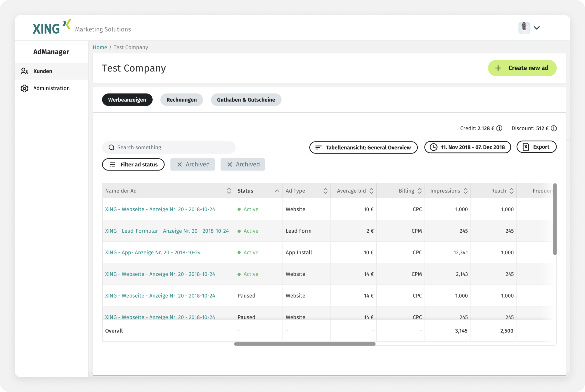The height and width of the screenshot is (392, 585).
Task: Click the Discount info icon
Action: tap(553, 128)
